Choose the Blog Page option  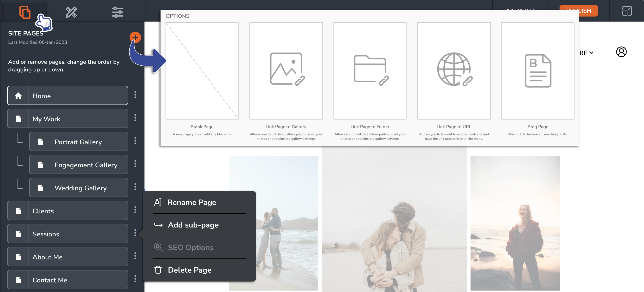[x=537, y=71]
